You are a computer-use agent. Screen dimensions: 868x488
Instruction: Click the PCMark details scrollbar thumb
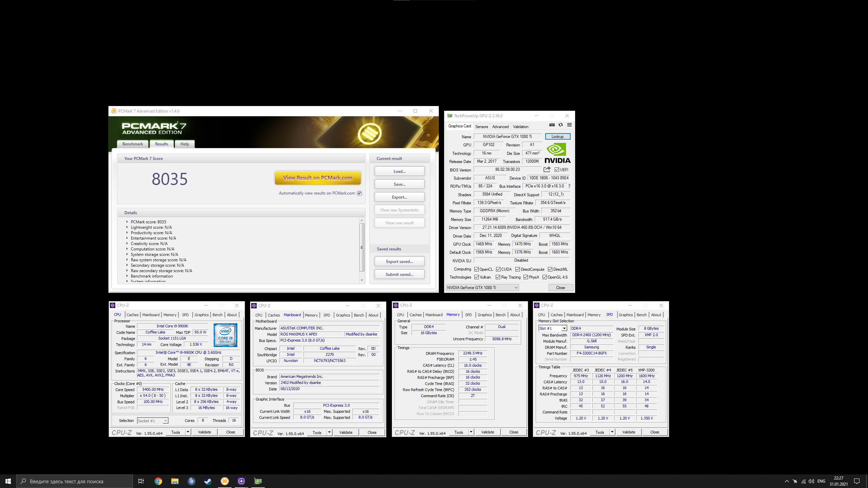coord(362,247)
